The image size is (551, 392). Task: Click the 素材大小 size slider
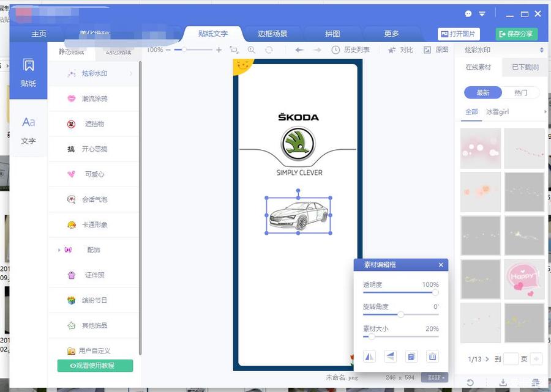[400, 336]
